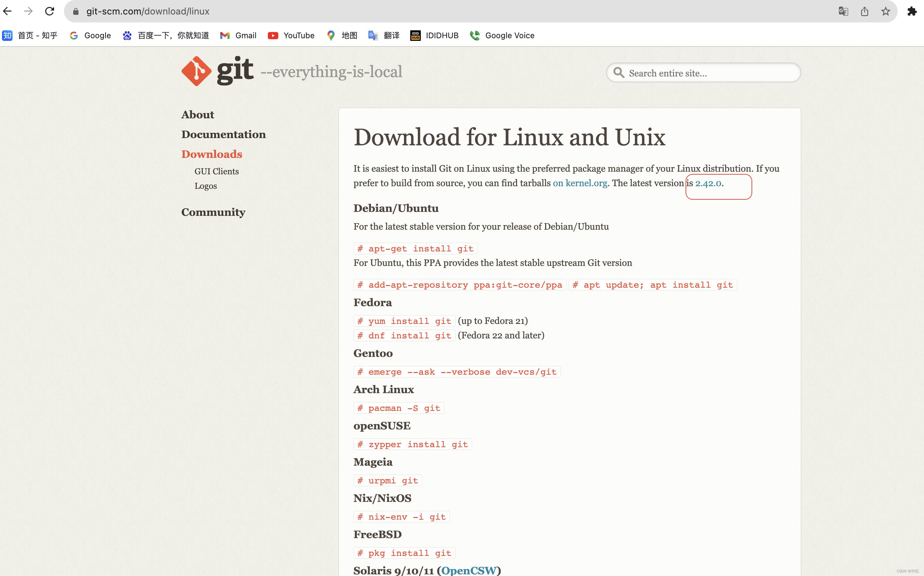Open the Gmail bookmark
924x576 pixels.
(x=238, y=36)
